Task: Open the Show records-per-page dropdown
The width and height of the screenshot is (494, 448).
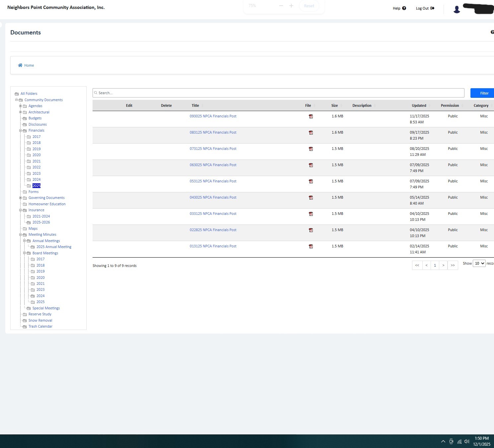Action: [x=479, y=263]
